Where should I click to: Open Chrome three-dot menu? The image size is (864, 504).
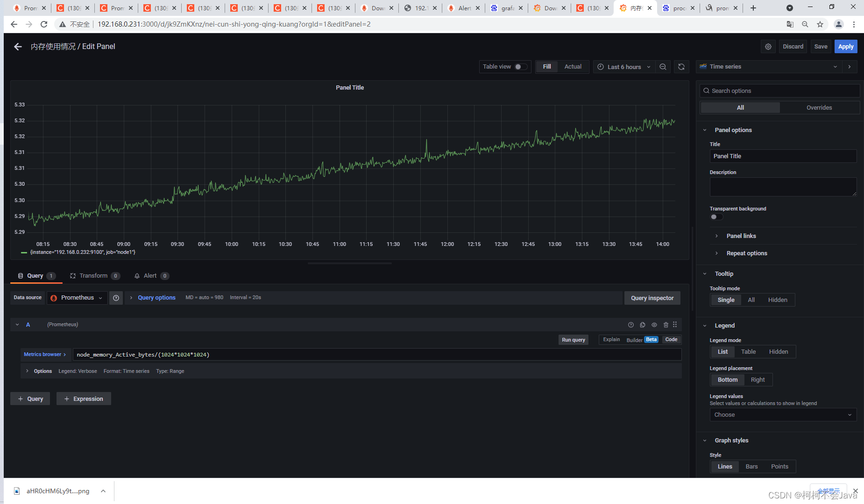coord(854,24)
